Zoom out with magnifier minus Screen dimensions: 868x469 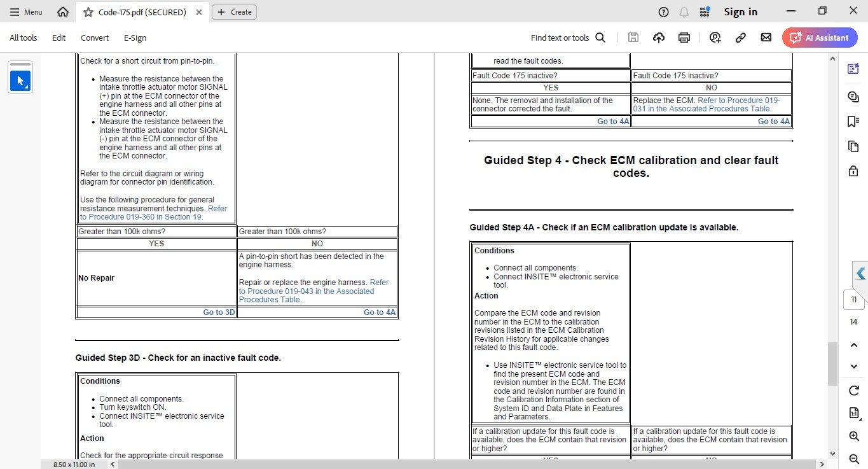[x=854, y=459]
